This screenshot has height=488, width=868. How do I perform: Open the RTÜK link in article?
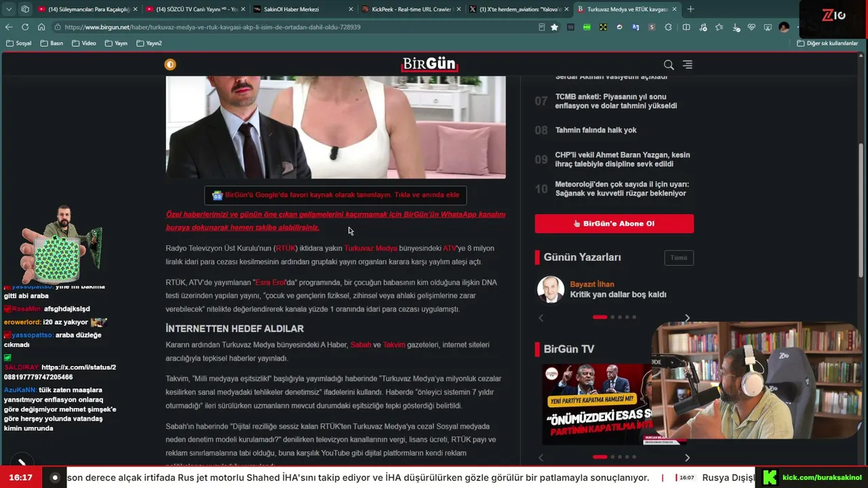click(285, 249)
